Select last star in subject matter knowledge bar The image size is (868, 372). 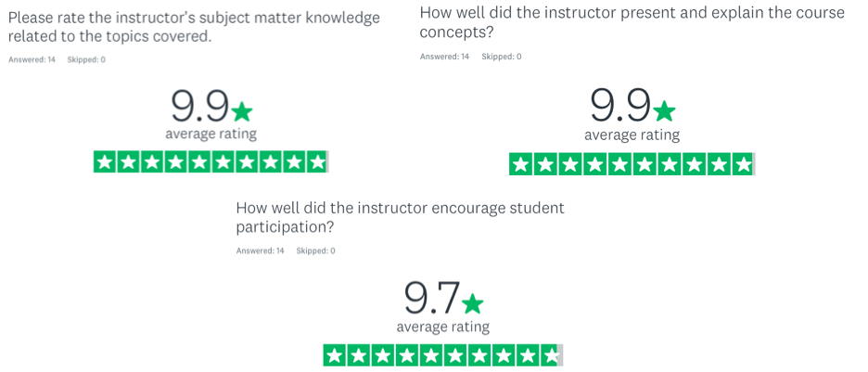318,162
